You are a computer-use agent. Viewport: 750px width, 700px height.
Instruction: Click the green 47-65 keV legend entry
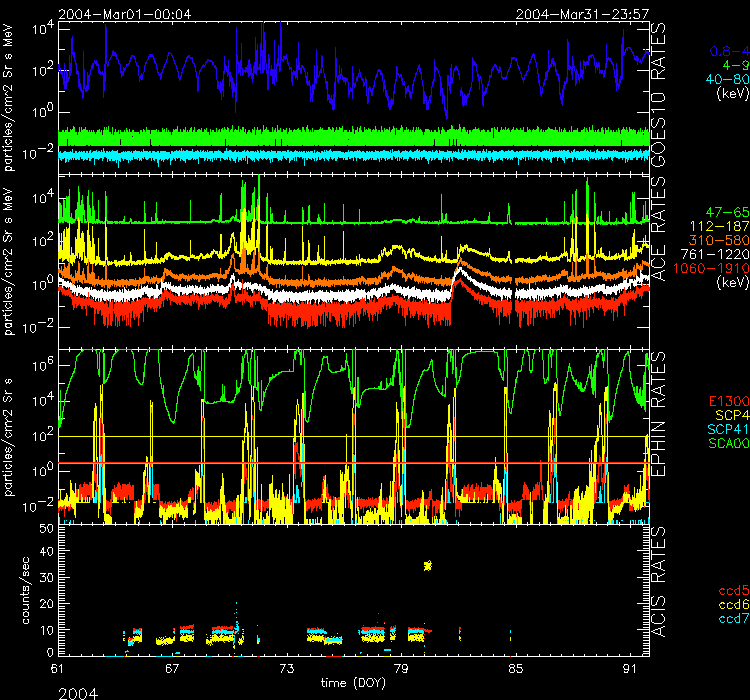coord(726,213)
